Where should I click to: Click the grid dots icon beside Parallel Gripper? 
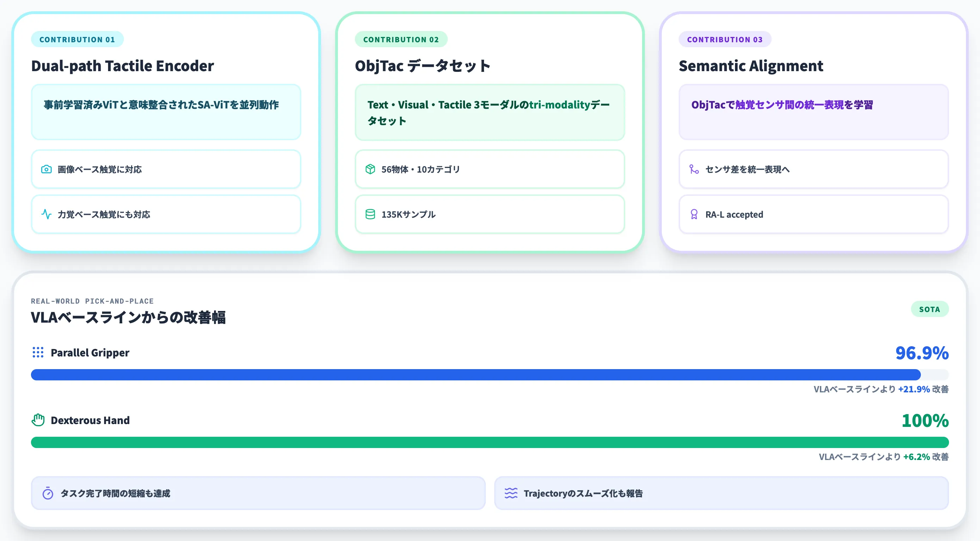(x=38, y=352)
